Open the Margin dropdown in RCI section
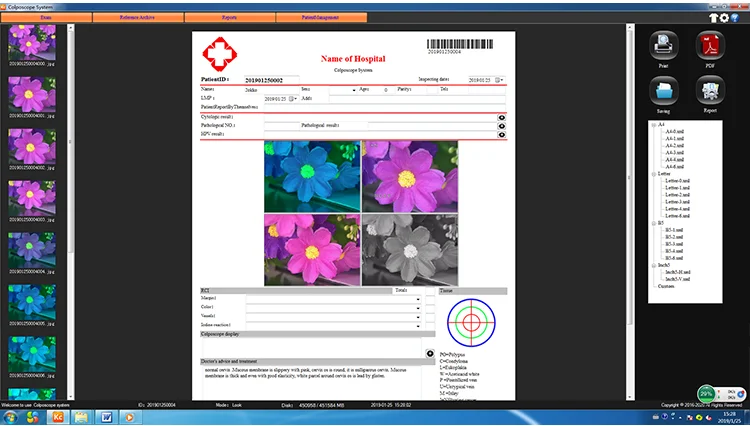The image size is (750, 426). (417, 298)
